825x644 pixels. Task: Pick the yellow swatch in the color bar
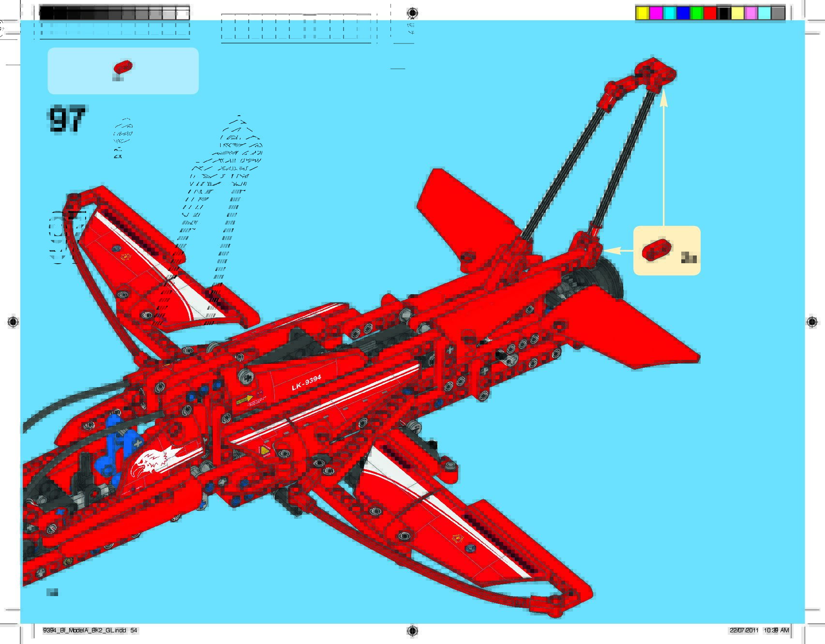(x=643, y=14)
